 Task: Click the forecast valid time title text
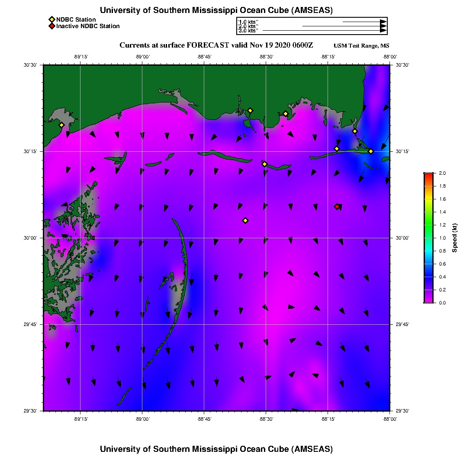216,45
